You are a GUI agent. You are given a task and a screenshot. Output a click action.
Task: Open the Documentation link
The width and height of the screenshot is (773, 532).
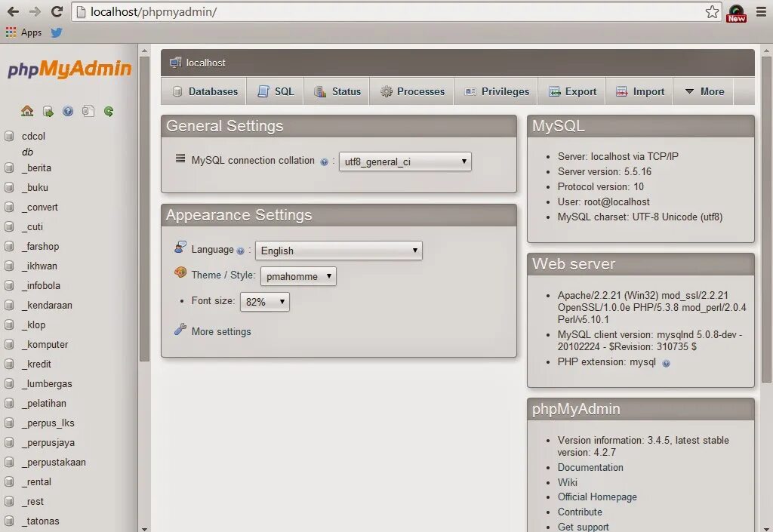pos(590,467)
